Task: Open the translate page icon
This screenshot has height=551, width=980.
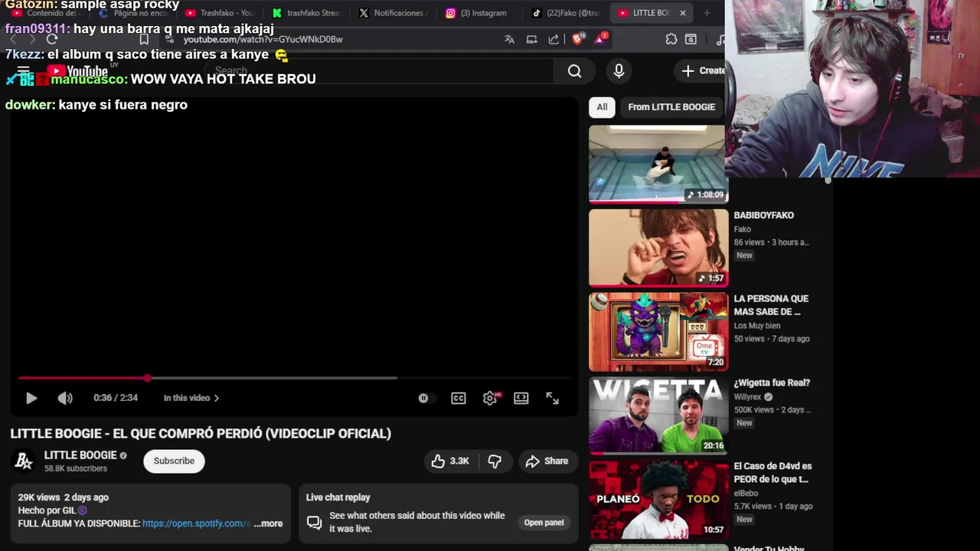Action: (509, 39)
